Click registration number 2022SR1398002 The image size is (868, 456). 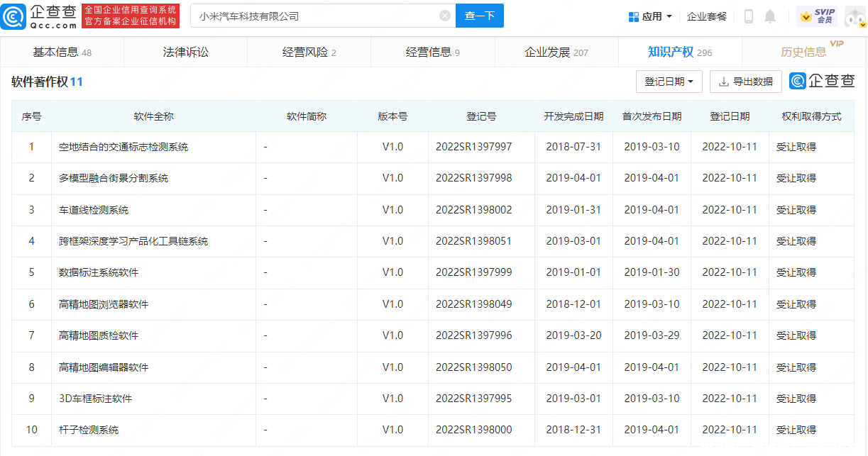[474, 210]
